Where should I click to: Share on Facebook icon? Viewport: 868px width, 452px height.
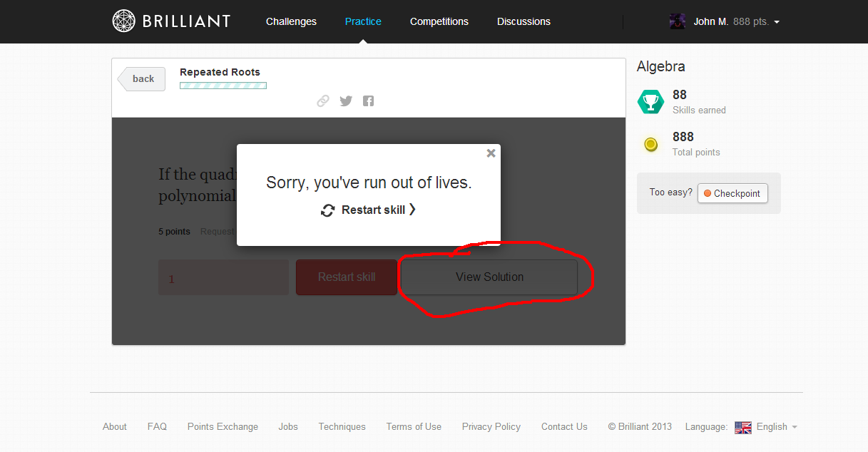pos(368,101)
